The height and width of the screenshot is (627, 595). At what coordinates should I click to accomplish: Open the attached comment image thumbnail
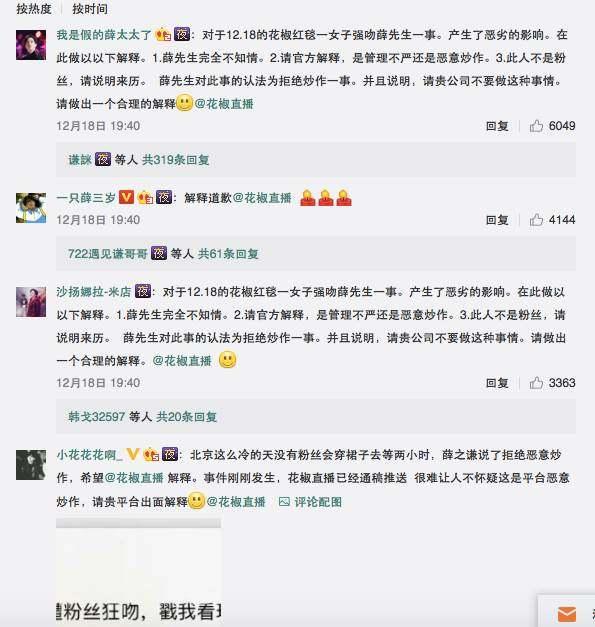click(x=138, y=572)
